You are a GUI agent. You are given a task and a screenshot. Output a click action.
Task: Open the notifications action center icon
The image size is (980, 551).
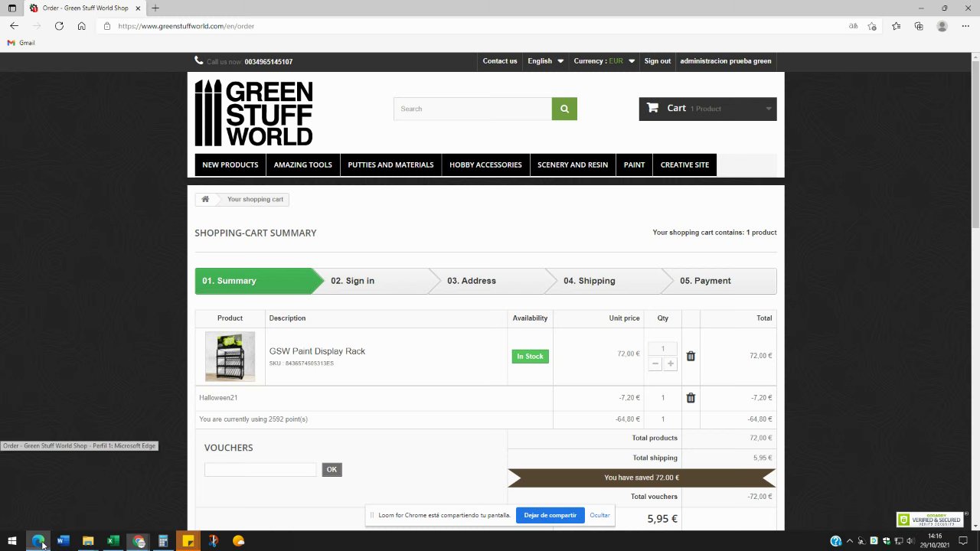[x=963, y=541]
